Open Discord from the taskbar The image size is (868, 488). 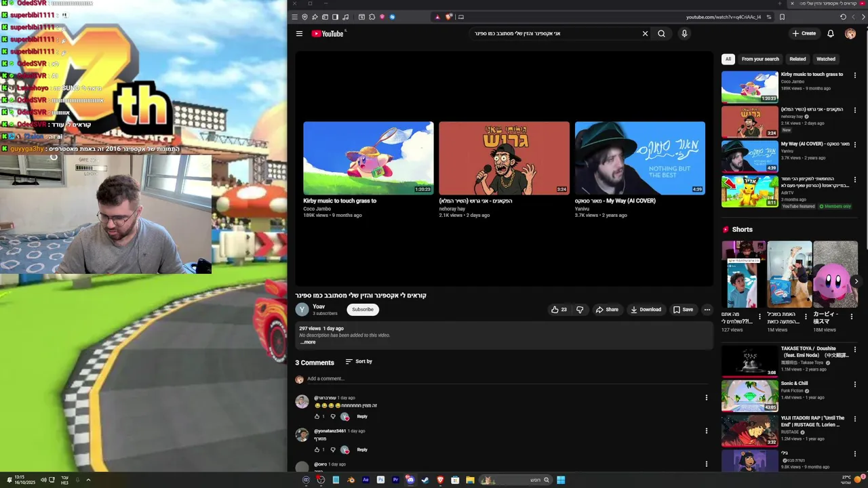point(411,480)
